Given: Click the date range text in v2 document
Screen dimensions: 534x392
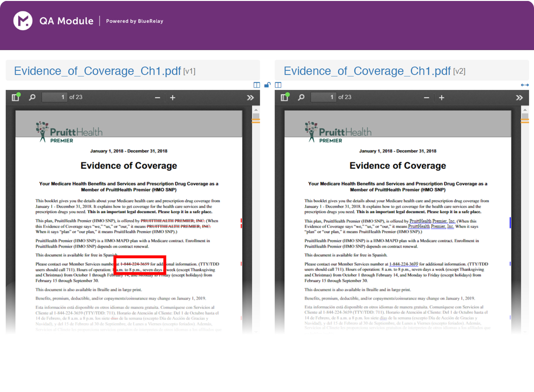Looking at the screenshot, I should (x=398, y=151).
